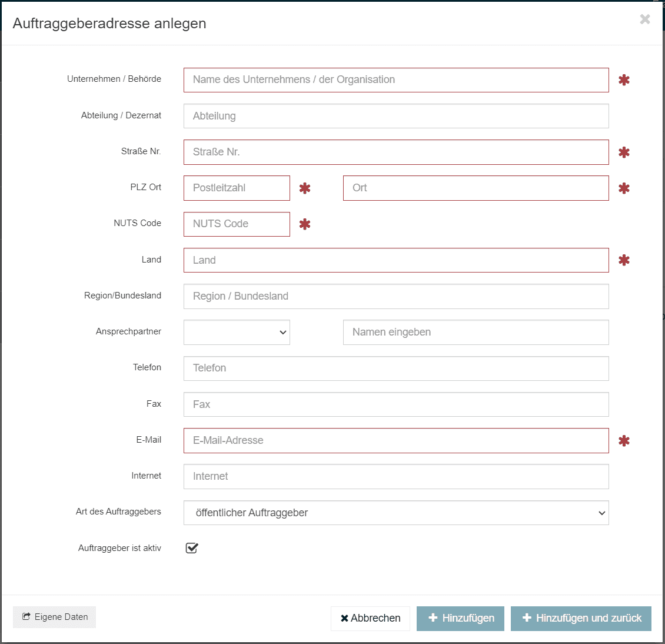The image size is (665, 644).
Task: Close the Auftraggeberadresse anlegen dialog
Action: coord(645,19)
